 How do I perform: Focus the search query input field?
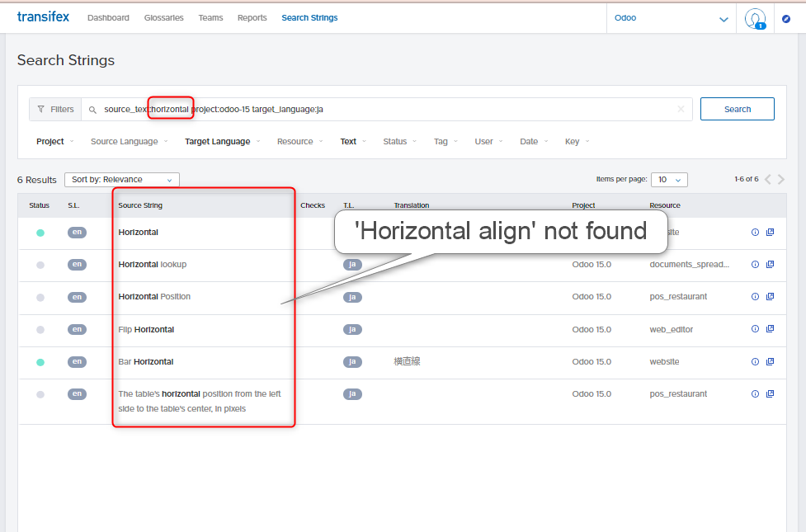pyautogui.click(x=387, y=110)
